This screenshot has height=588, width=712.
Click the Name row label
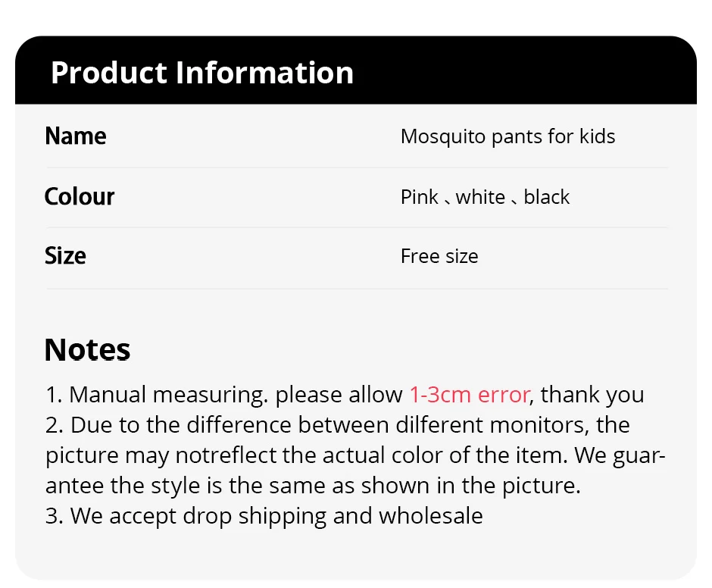(76, 136)
